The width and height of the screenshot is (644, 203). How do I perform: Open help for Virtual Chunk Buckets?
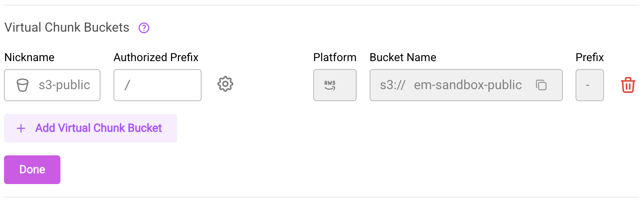(144, 28)
